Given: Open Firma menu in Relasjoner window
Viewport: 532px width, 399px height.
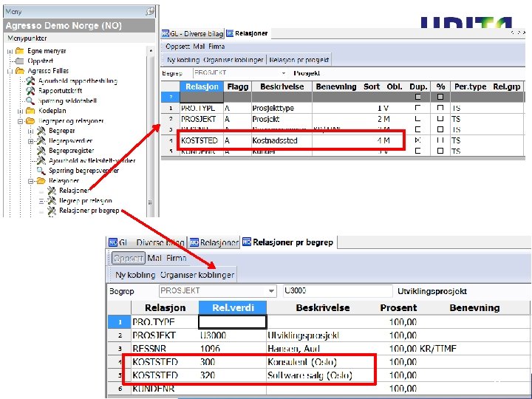Looking at the screenshot, I should point(216,47).
